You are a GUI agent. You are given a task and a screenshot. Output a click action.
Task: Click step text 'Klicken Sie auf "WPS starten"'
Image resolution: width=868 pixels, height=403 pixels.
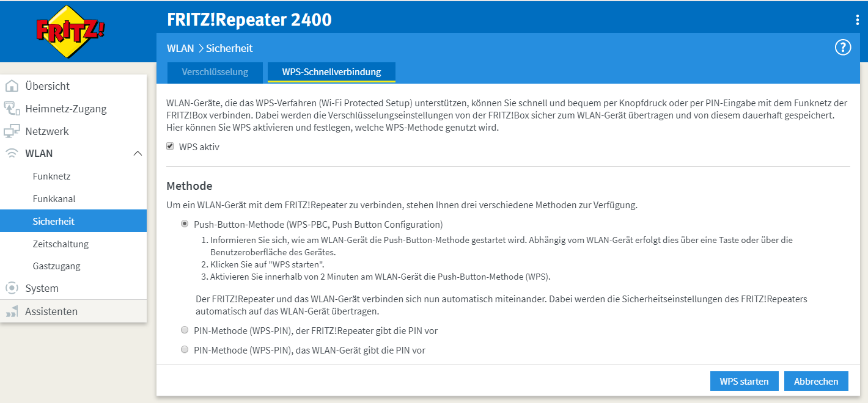point(268,264)
